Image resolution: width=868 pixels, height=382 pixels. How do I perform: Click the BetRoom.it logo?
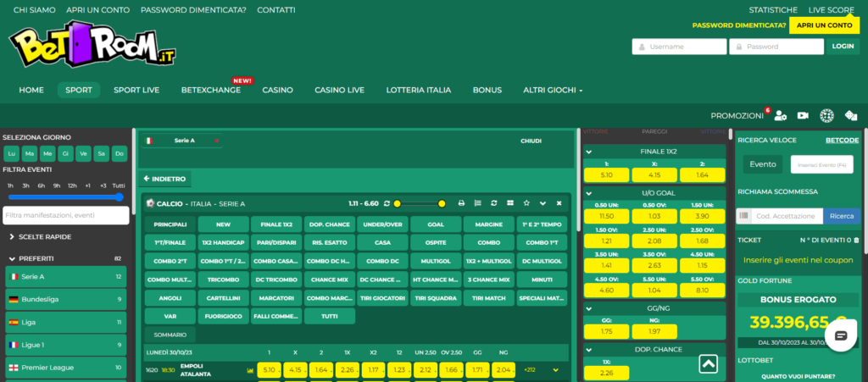(x=92, y=44)
